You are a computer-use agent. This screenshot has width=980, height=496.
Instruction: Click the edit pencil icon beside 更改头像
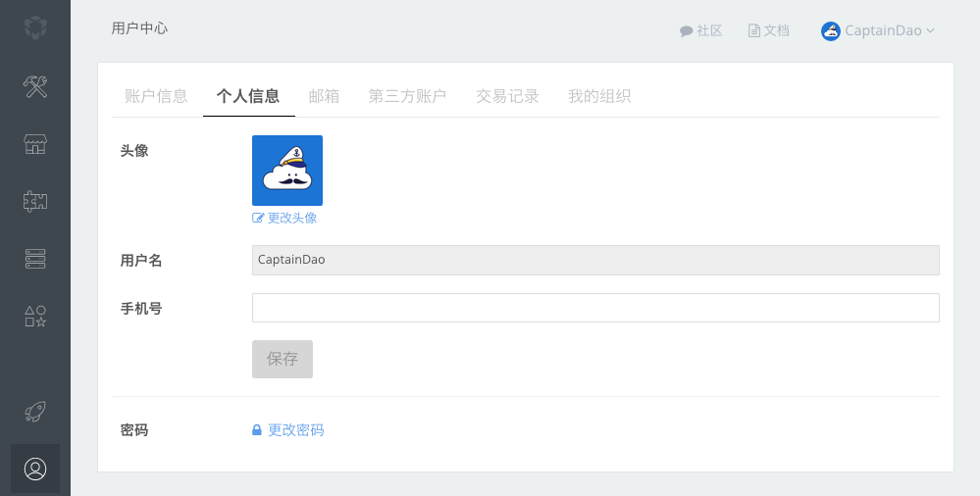click(x=257, y=218)
